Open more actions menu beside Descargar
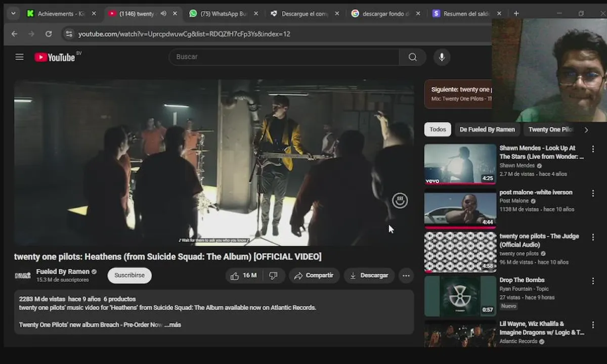 coord(406,276)
